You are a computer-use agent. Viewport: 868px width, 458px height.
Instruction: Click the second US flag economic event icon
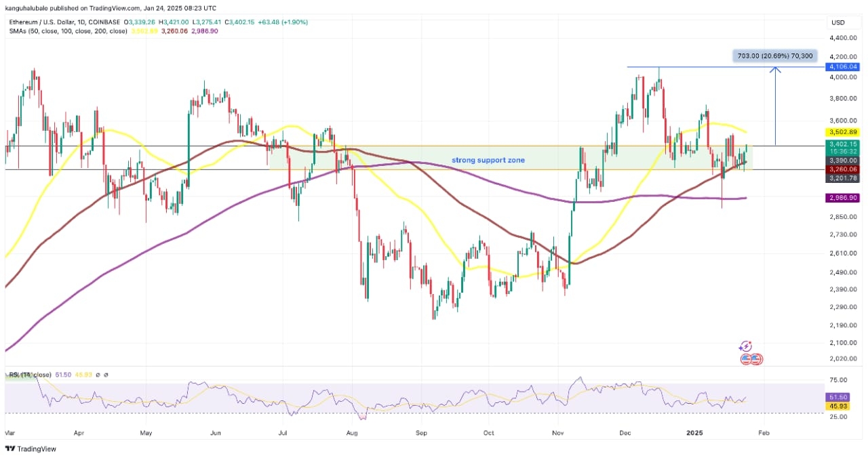coord(755,359)
